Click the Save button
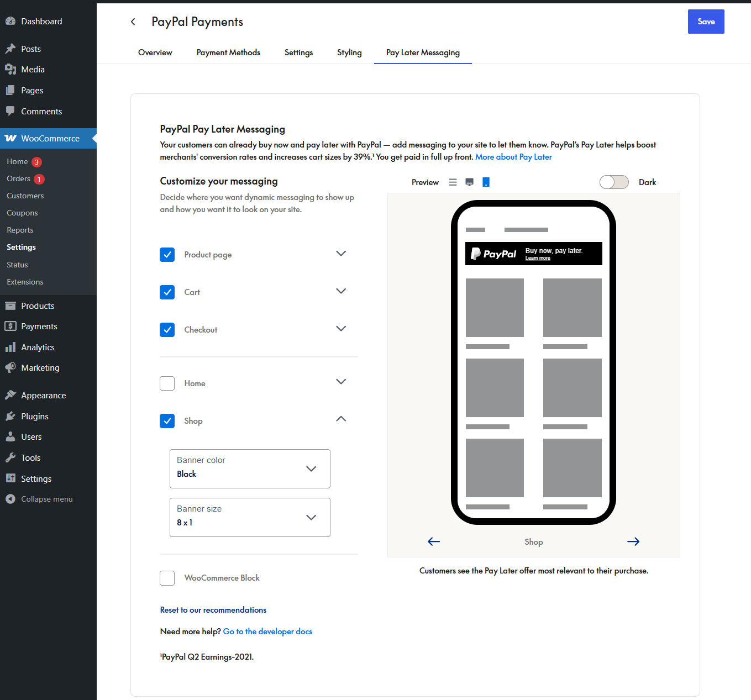The height and width of the screenshot is (700, 751). 706,22
